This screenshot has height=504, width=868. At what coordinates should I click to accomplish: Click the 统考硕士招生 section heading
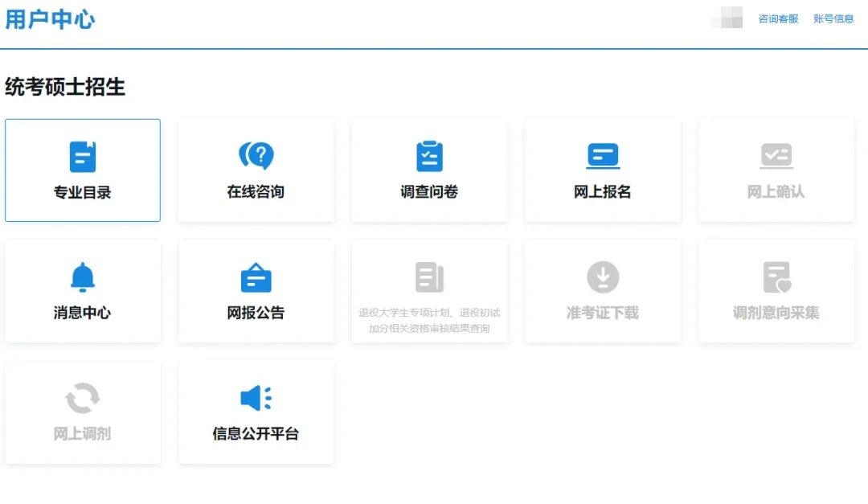[65, 87]
